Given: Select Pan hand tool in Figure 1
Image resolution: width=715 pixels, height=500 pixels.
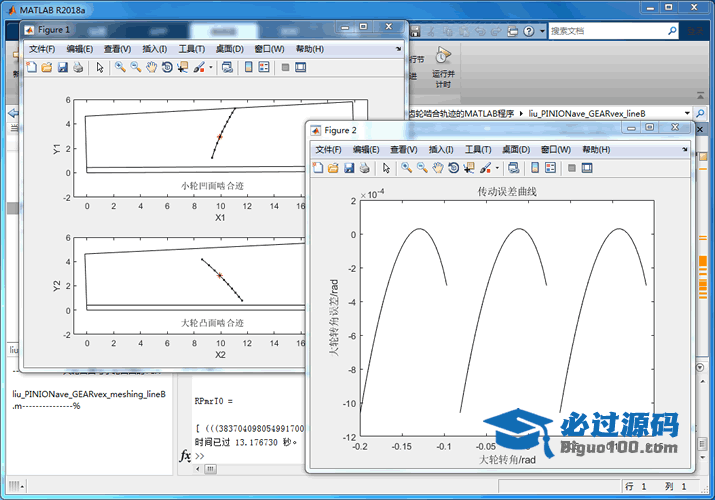Looking at the screenshot, I should [x=151, y=67].
